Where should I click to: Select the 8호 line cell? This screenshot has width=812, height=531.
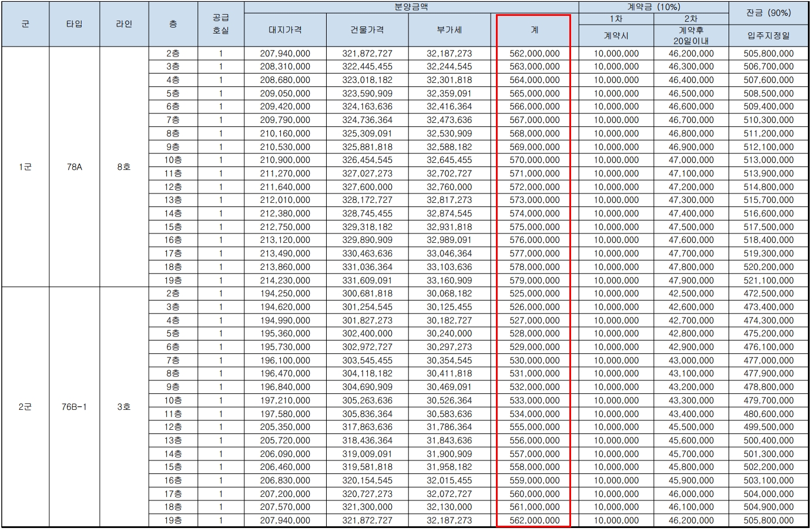(124, 167)
